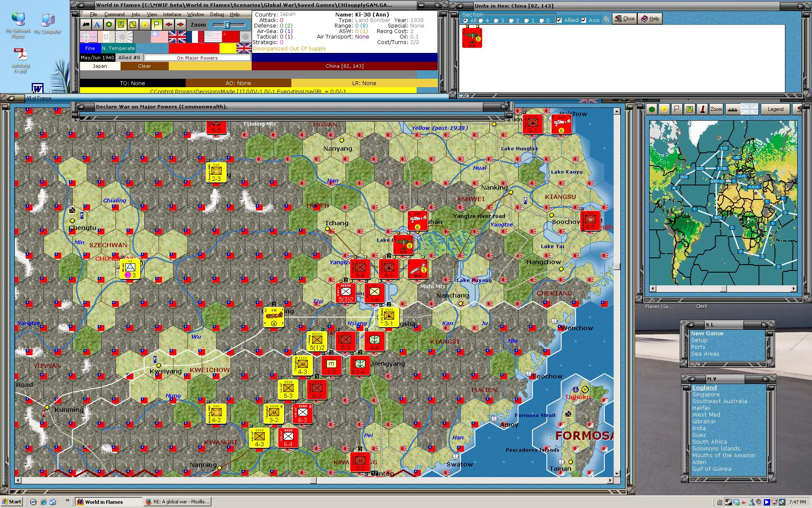
Task: Select the yellow 4-2 unit counter near Kunming
Action: pos(216,414)
